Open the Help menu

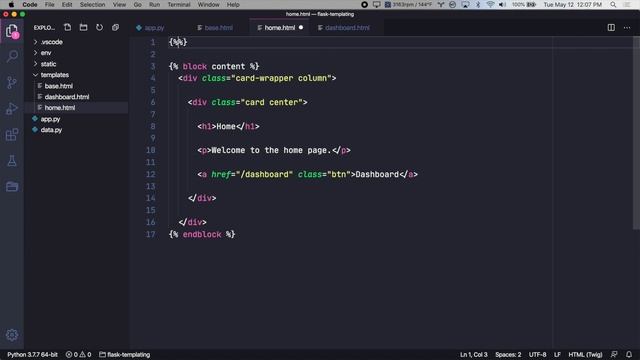pyautogui.click(x=233, y=5)
